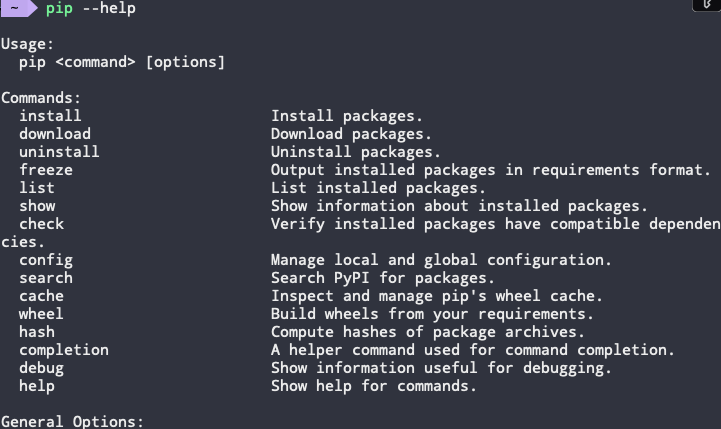This screenshot has height=429, width=721.
Task: Click the hash command name
Action: click(37, 332)
